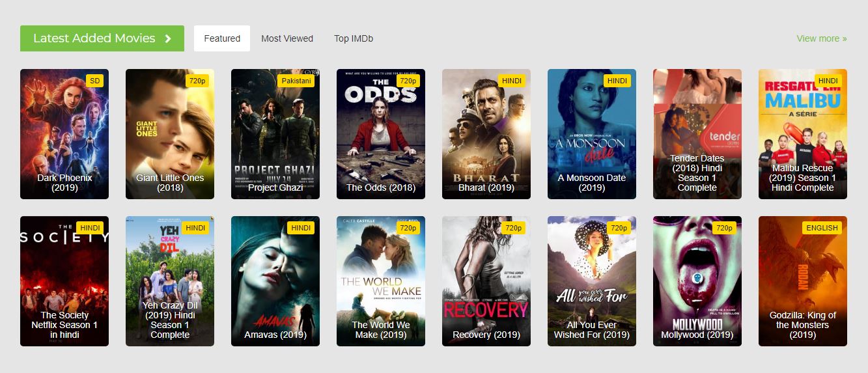Click the HINDI badge on The Society
This screenshot has width=868, height=373.
(x=91, y=228)
